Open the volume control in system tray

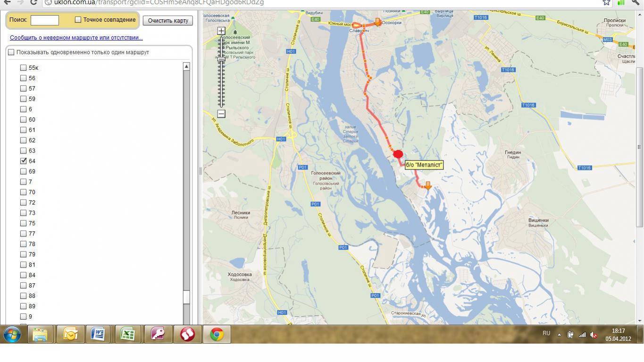tap(594, 335)
